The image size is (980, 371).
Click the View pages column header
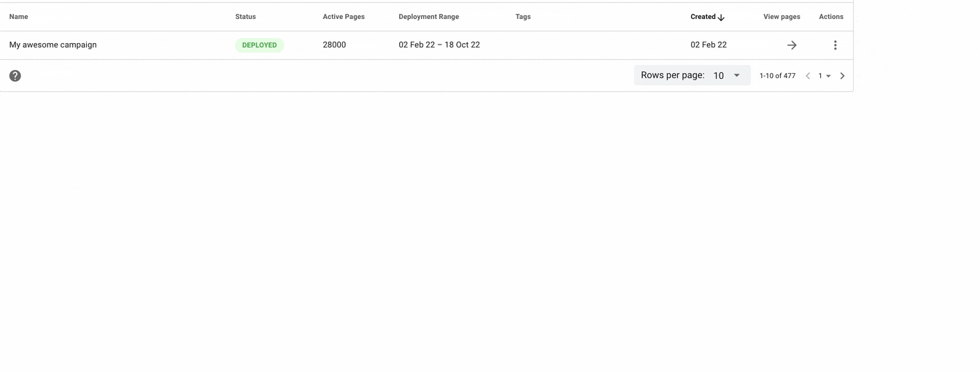coord(782,17)
